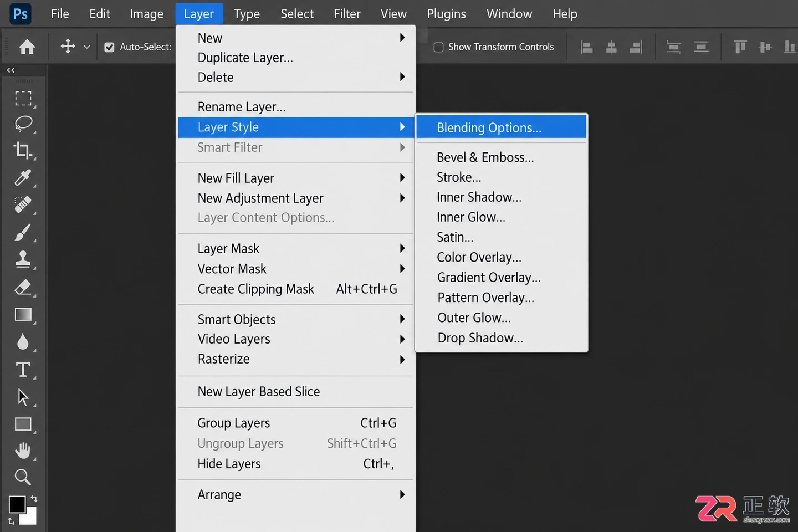The image size is (798, 532).
Task: Select the Lasso tool
Action: 23,124
